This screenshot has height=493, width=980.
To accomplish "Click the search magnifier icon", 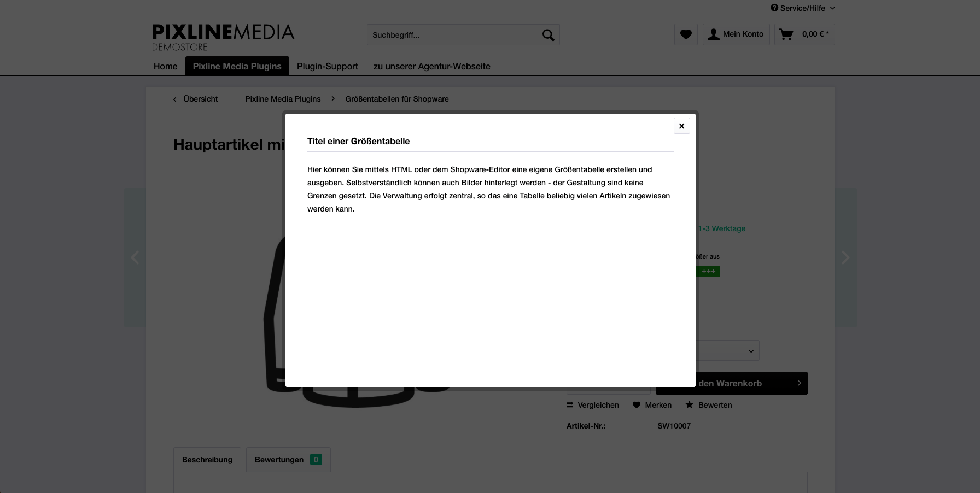I will (548, 35).
